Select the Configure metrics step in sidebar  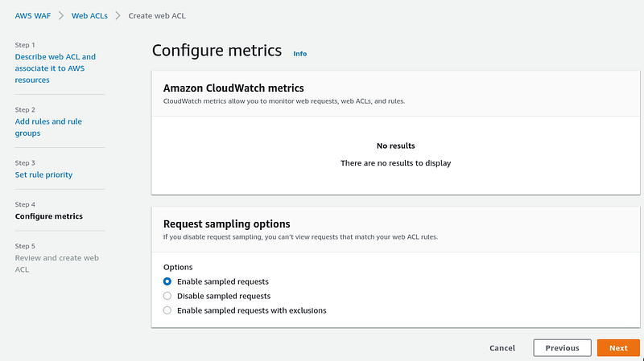point(49,216)
